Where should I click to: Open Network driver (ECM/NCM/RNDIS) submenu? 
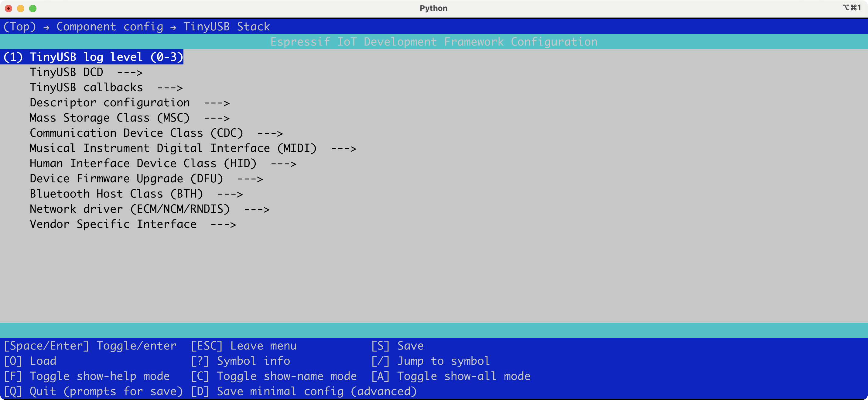pos(150,209)
